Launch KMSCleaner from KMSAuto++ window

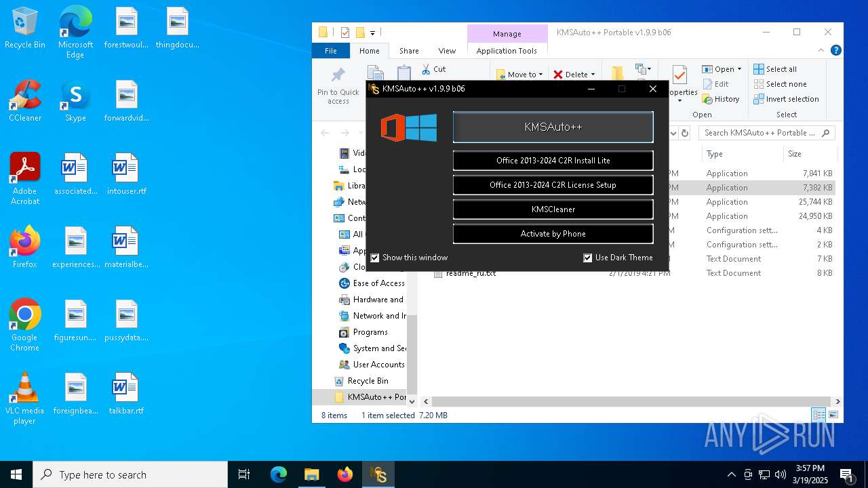tap(553, 209)
